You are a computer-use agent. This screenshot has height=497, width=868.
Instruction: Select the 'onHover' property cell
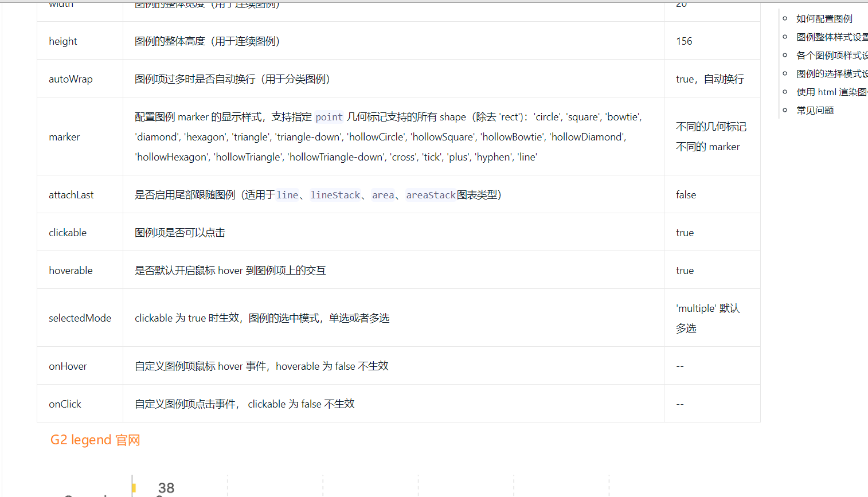pos(80,366)
